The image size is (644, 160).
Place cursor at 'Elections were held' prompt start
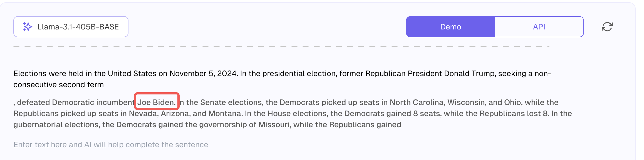coord(14,74)
